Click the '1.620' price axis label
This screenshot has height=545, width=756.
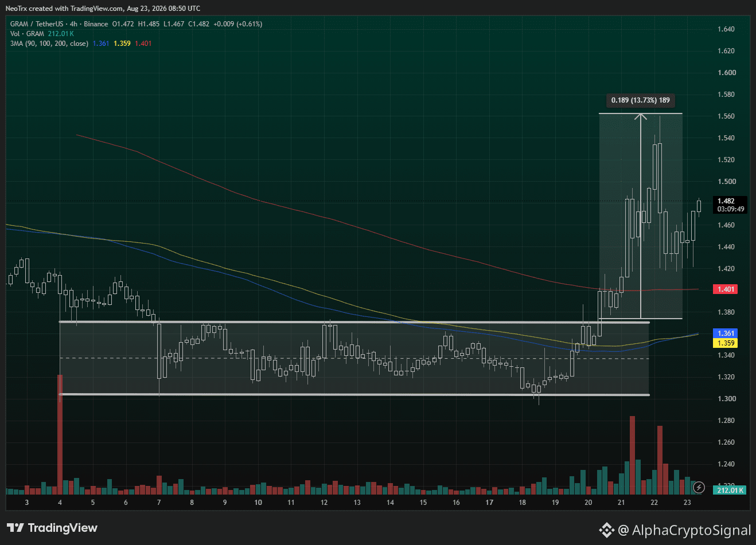[x=726, y=51]
